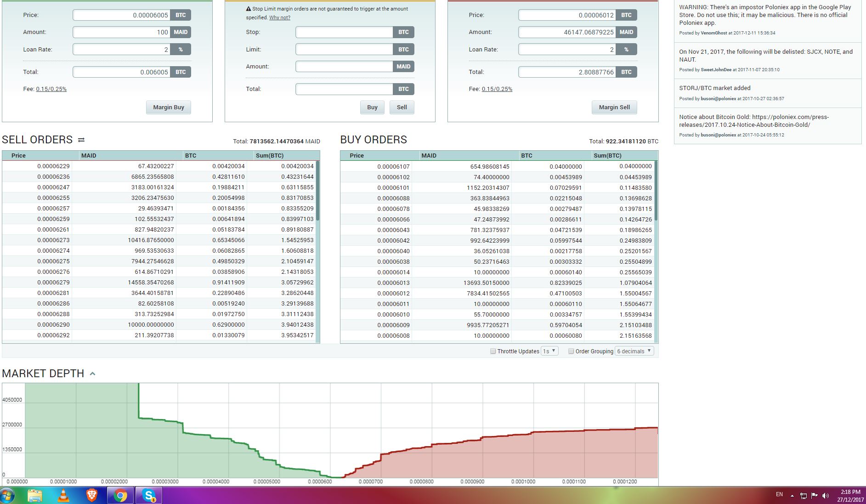Switch to Google Chrome in the taskbar
Image resolution: width=866 pixels, height=504 pixels.
120,496
